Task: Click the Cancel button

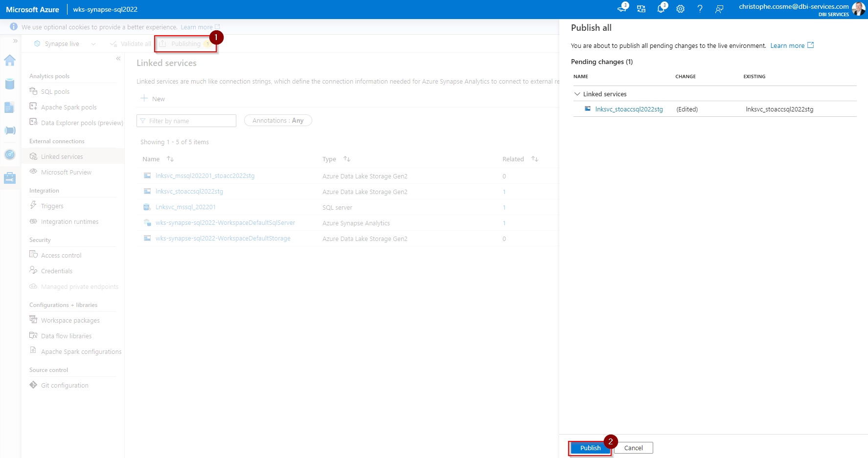Action: click(x=633, y=448)
